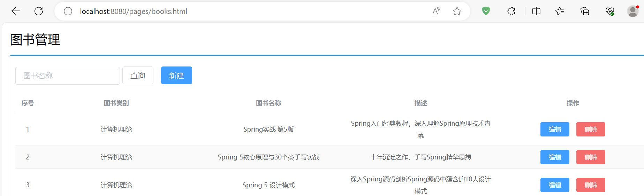This screenshot has height=196, width=644.
Task: Select the Spring 5核心原理与30个类手写实战 cell
Action: pos(268,157)
